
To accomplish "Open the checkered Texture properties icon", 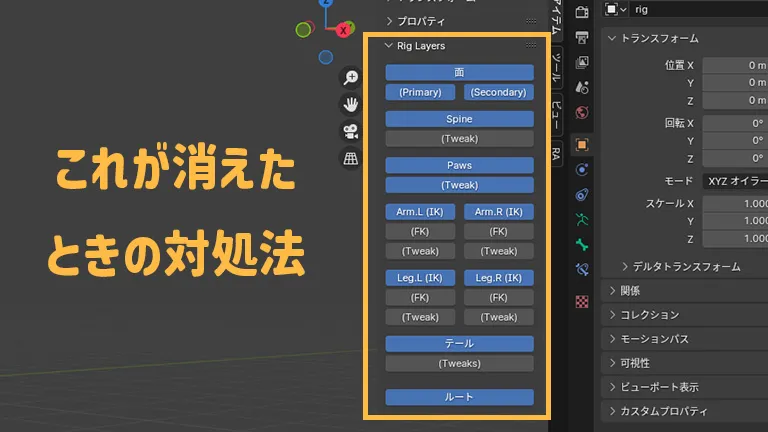I will [x=583, y=301].
